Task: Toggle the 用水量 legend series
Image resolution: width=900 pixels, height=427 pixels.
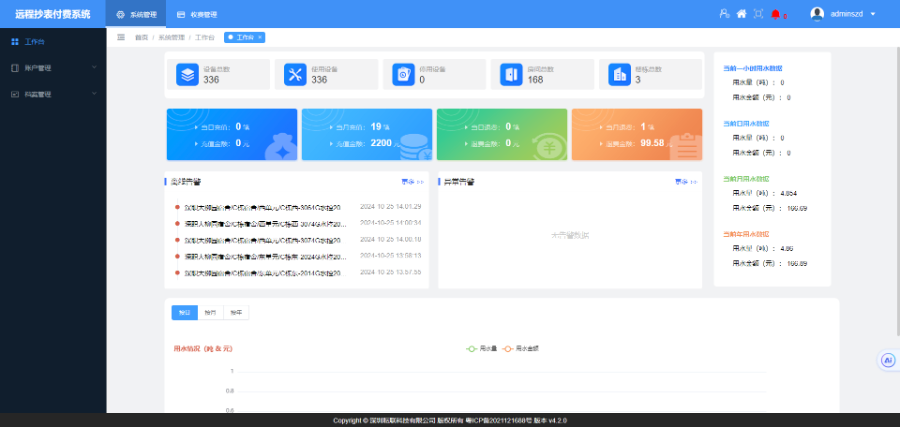Action: coord(482,348)
